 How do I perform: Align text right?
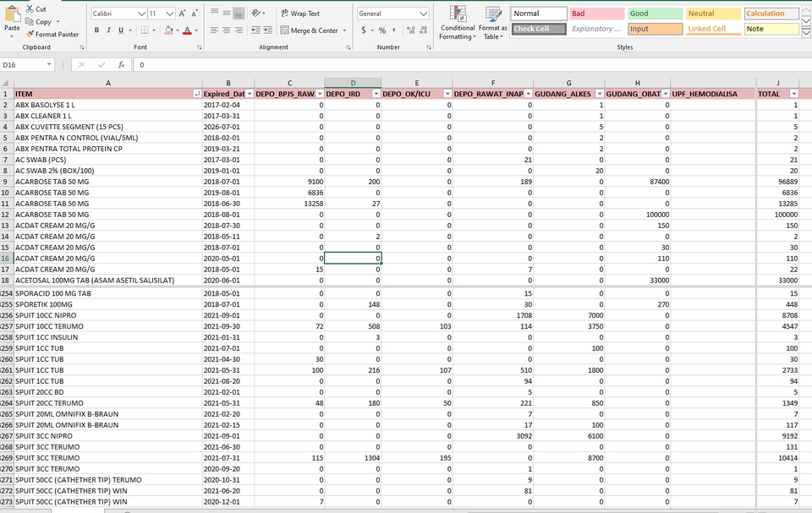tap(239, 30)
